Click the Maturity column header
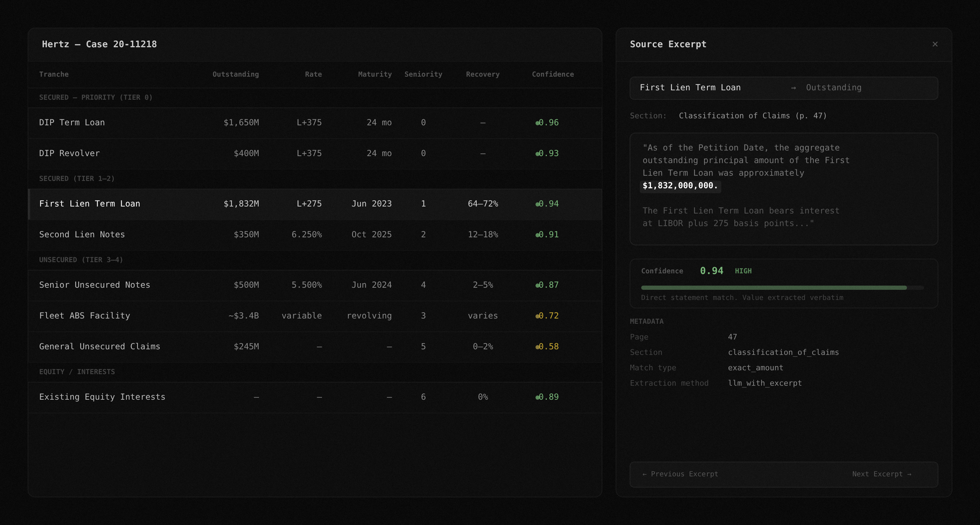Screen dimensions: 980x525 [x=375, y=75]
